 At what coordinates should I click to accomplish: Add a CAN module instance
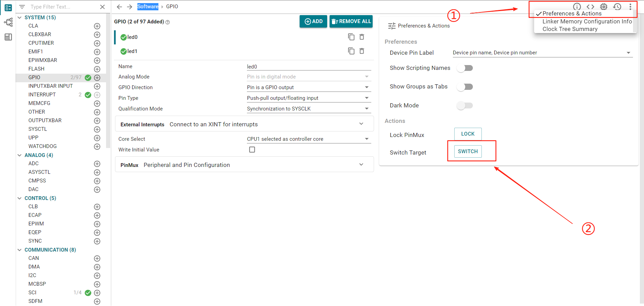click(x=97, y=258)
